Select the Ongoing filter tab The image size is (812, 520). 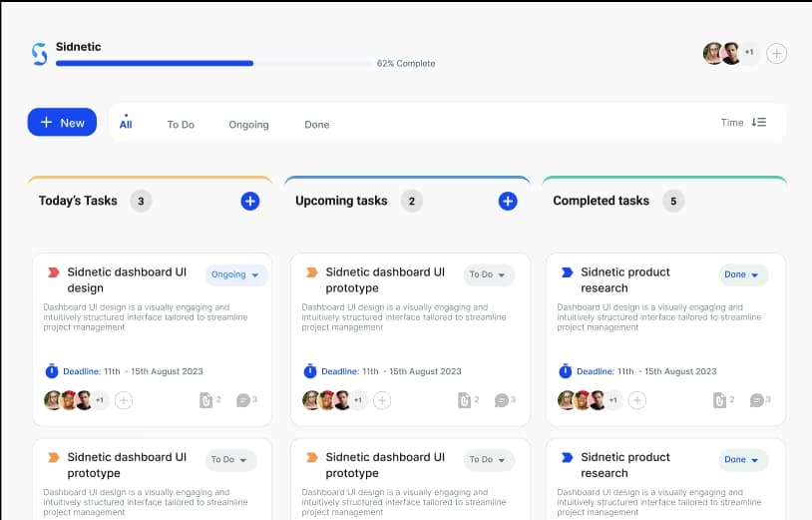click(x=248, y=125)
